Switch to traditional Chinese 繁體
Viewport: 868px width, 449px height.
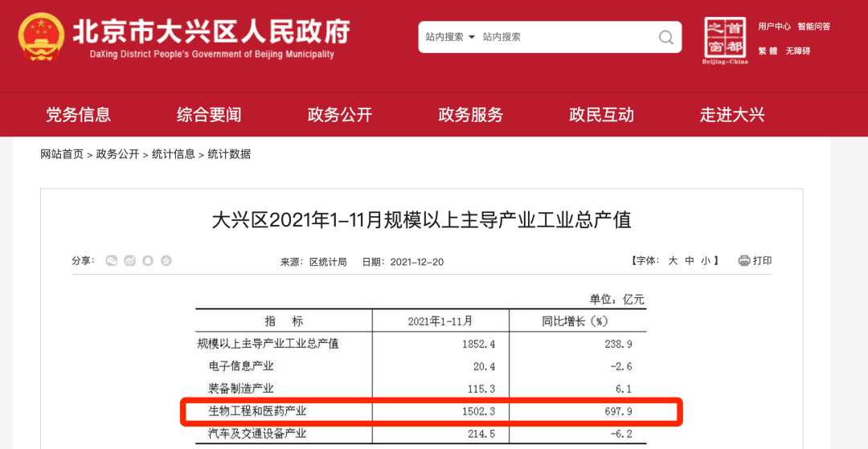tap(768, 51)
